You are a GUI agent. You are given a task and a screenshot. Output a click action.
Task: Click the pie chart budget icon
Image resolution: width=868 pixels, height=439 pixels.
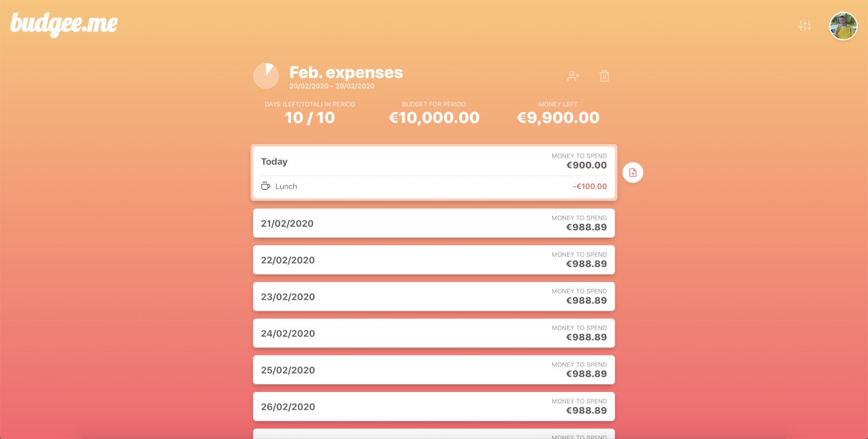pos(266,76)
